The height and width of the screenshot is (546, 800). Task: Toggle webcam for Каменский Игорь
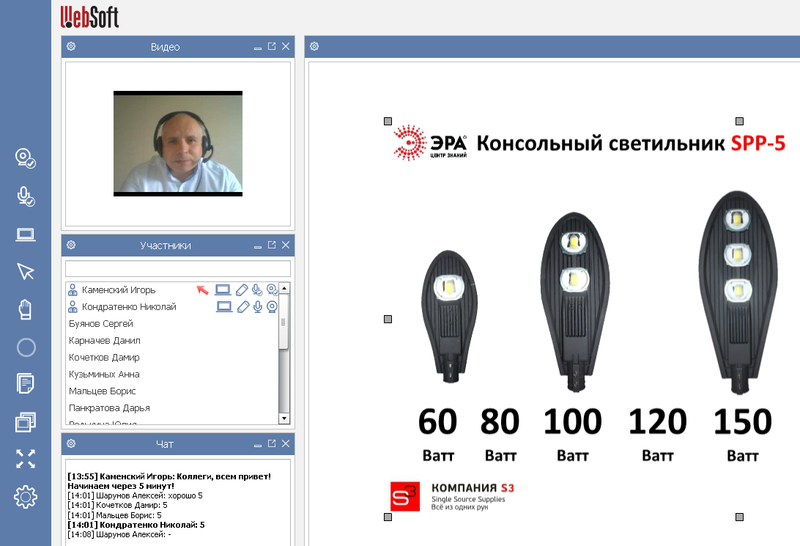(272, 290)
